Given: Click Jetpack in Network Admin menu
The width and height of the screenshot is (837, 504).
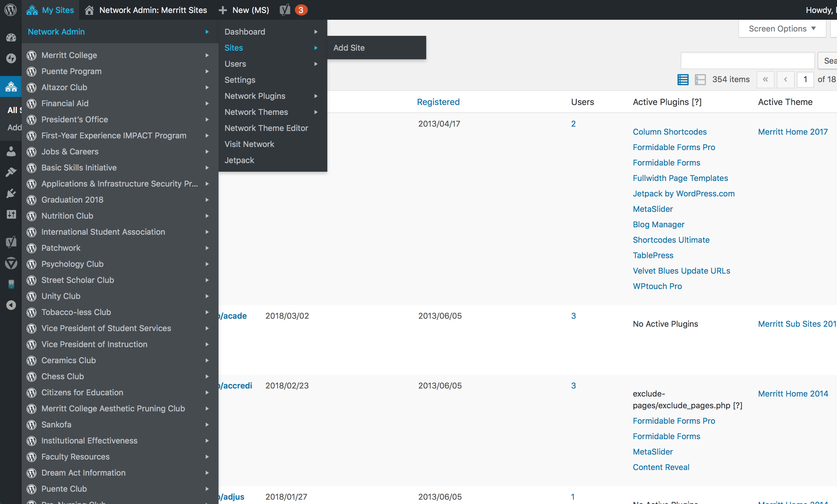Looking at the screenshot, I should (x=239, y=160).
